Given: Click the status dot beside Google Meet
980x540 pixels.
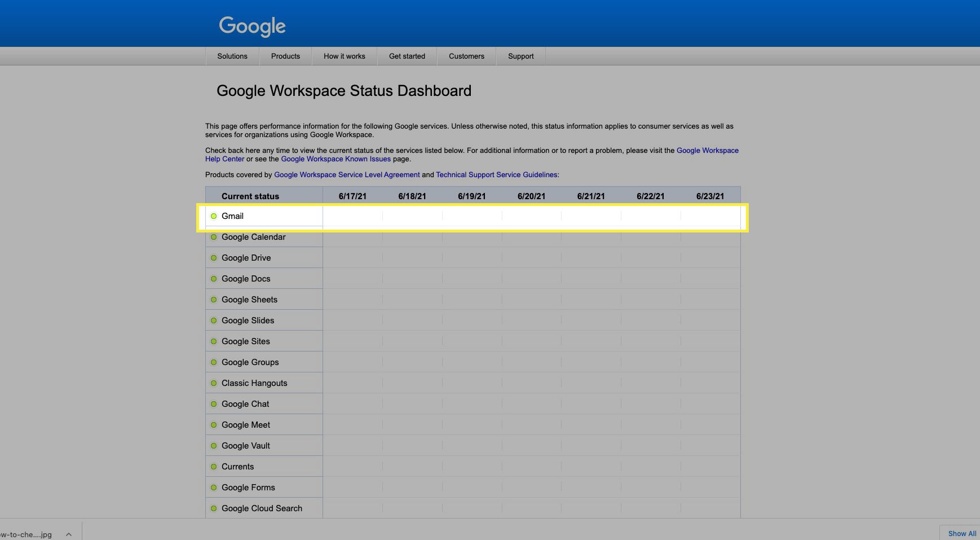Looking at the screenshot, I should coord(214,425).
